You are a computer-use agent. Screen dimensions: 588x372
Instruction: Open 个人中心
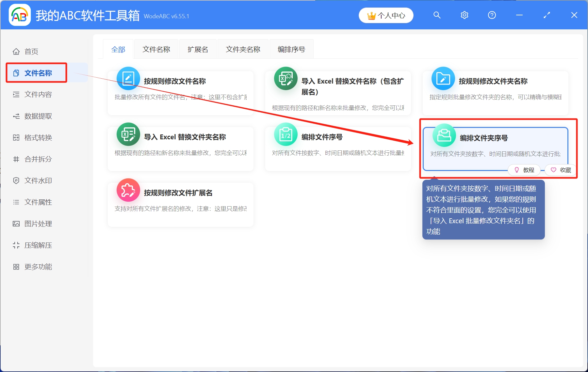click(386, 15)
